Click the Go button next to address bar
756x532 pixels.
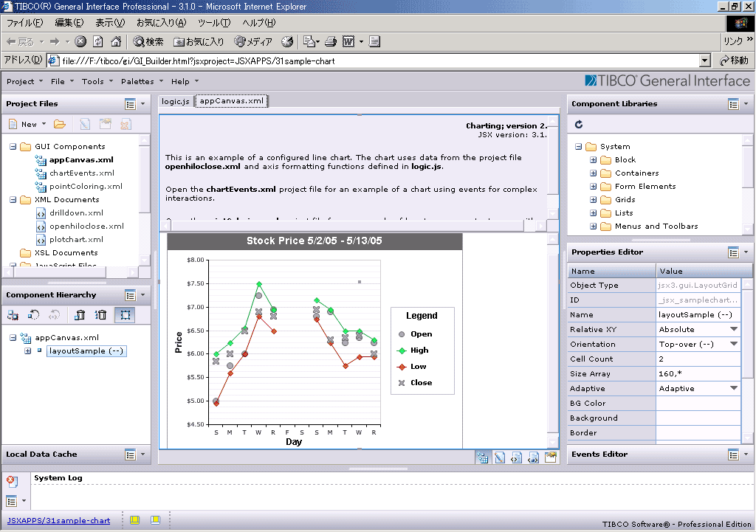[x=734, y=61]
